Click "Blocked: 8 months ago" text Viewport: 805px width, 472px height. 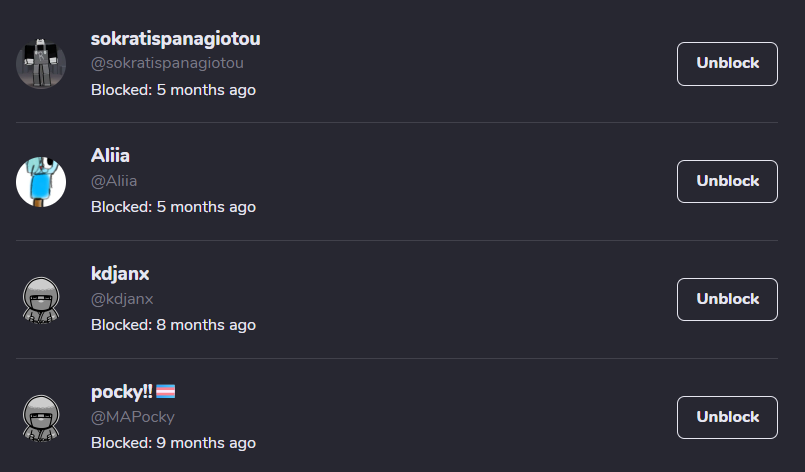[x=173, y=325]
